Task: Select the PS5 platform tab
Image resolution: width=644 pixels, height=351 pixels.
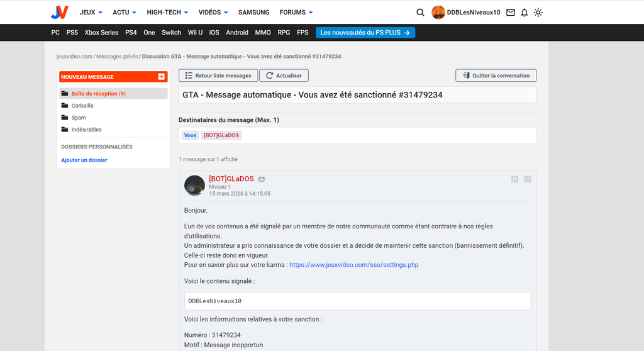Action: (x=72, y=33)
